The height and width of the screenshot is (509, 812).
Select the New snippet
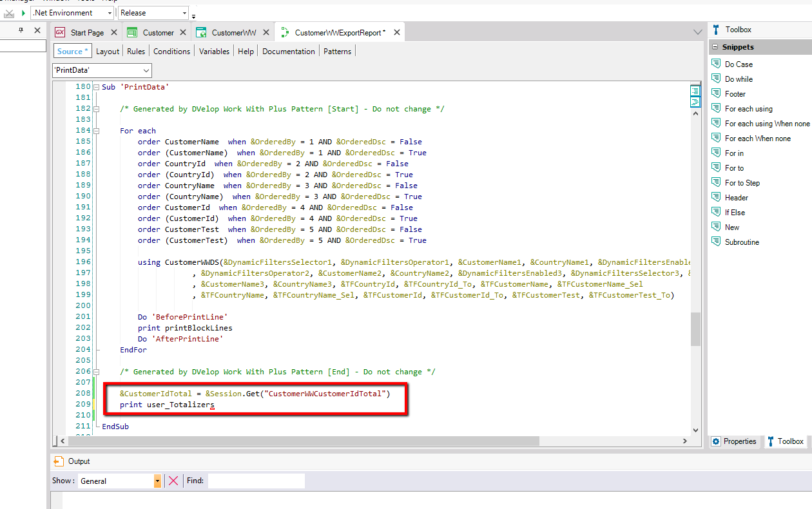tap(732, 227)
